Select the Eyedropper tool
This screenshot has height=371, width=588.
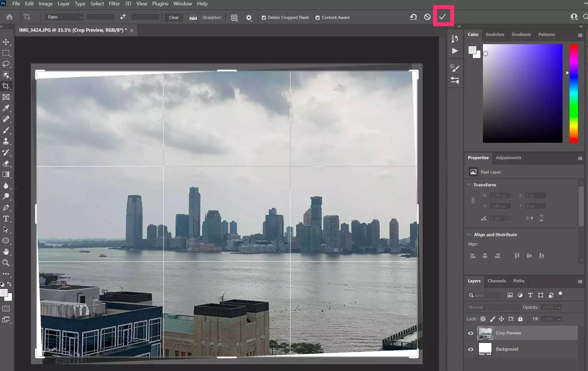coord(6,108)
